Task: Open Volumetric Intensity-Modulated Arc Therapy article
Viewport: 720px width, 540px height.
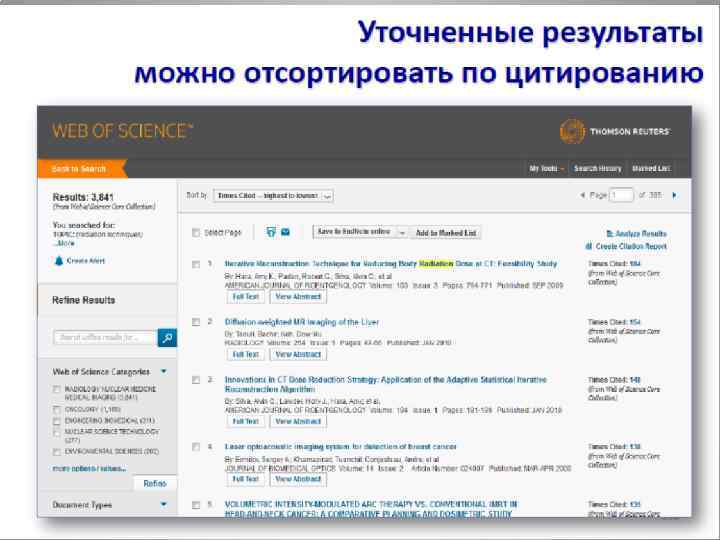Action: [x=371, y=509]
